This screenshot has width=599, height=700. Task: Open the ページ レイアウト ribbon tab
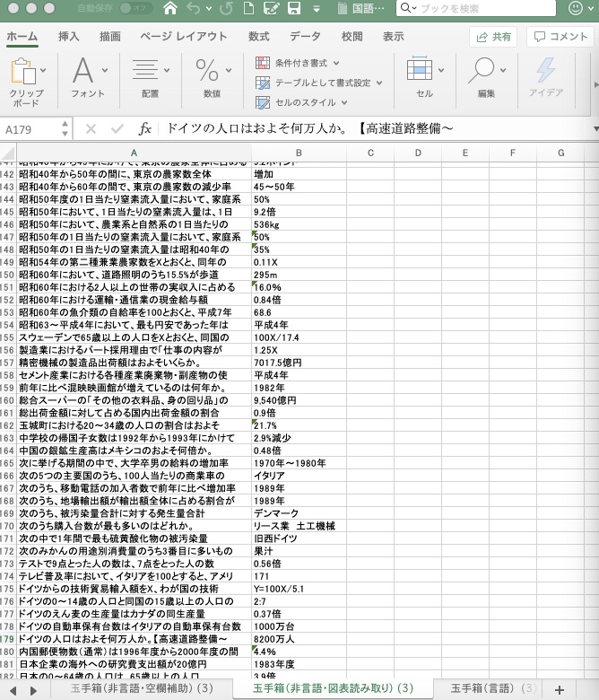click(x=183, y=36)
